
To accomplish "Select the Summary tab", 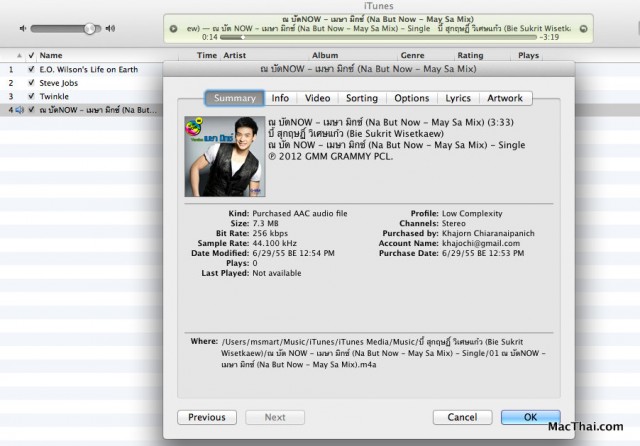I will pyautogui.click(x=235, y=98).
